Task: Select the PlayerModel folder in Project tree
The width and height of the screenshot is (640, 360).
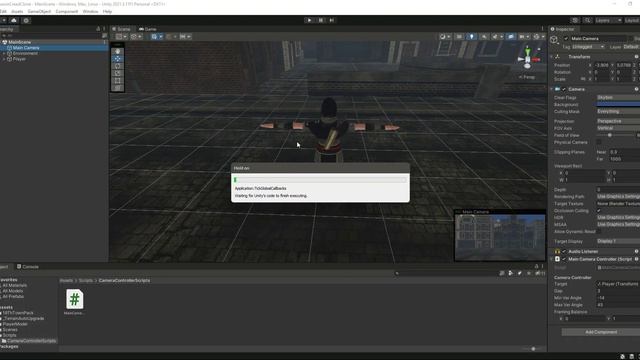Action: (x=15, y=324)
